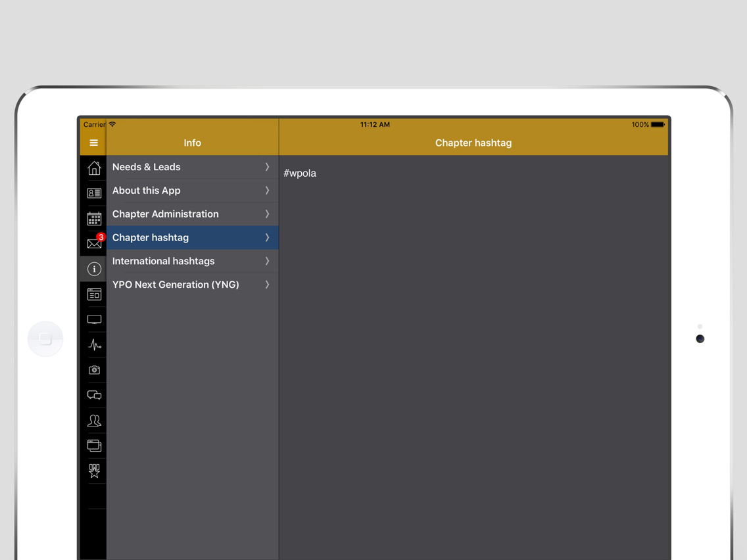The height and width of the screenshot is (560, 747).
Task: Open the awards badge icon at sidebar bottom
Action: coord(93,471)
